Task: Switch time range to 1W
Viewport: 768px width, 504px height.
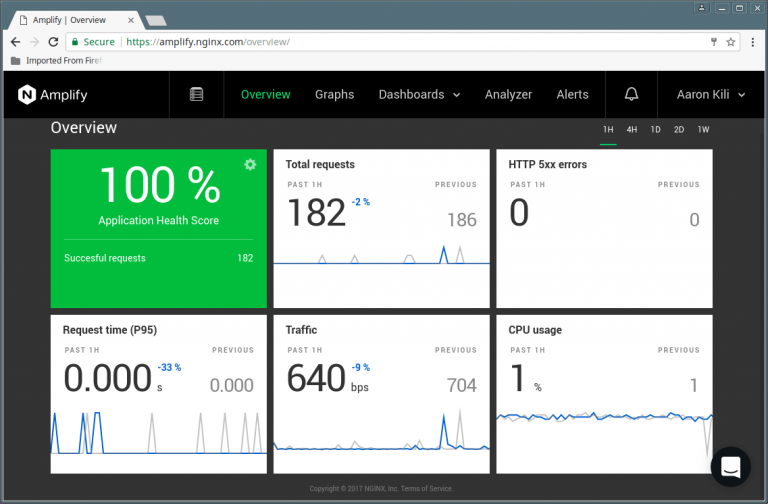Action: pos(703,130)
